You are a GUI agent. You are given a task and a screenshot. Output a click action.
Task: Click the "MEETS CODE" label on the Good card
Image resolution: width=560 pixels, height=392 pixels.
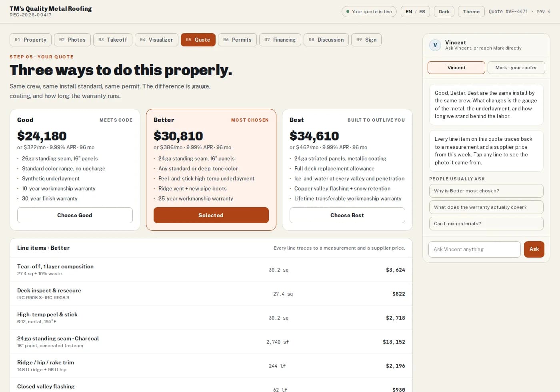(x=116, y=120)
